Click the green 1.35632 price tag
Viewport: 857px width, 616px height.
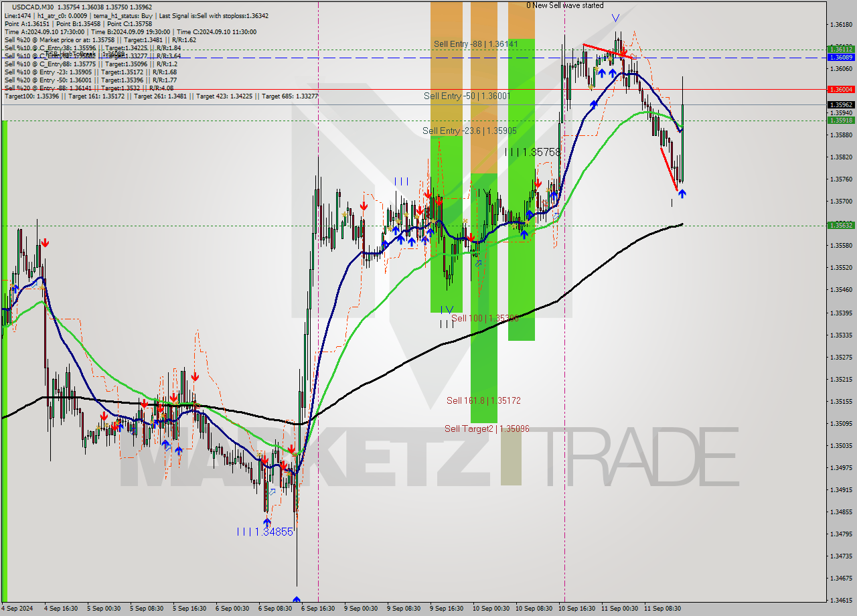pos(841,226)
